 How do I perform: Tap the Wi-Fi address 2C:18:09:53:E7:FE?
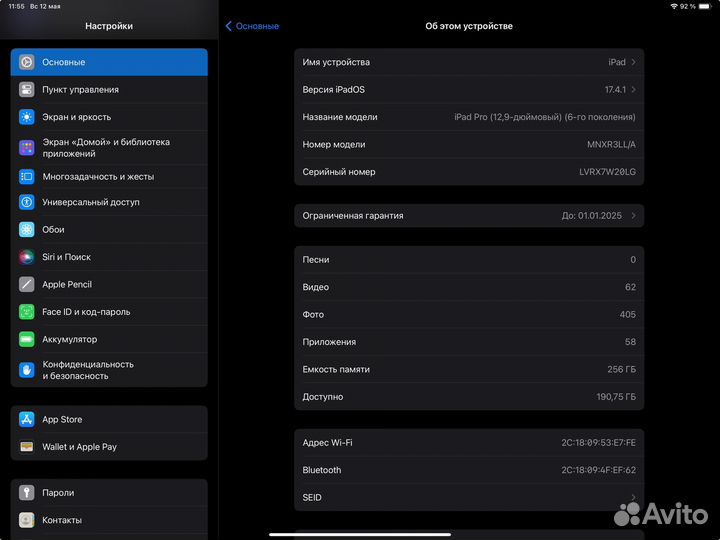pos(599,443)
